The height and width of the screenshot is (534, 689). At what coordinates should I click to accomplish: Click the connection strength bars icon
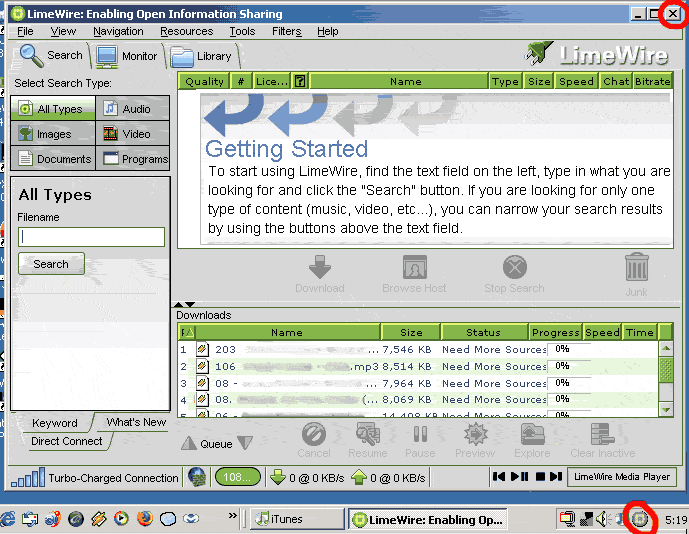(28, 477)
